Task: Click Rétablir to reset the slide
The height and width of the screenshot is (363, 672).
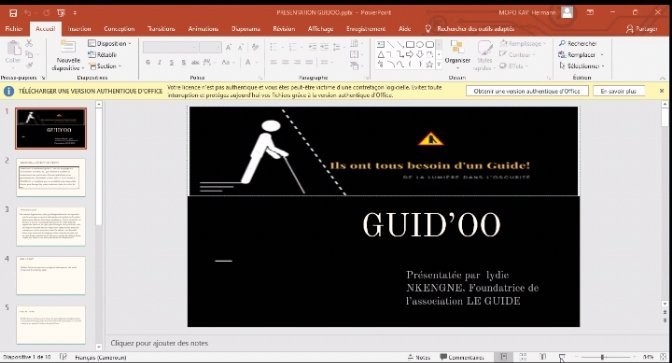Action: 102,54
